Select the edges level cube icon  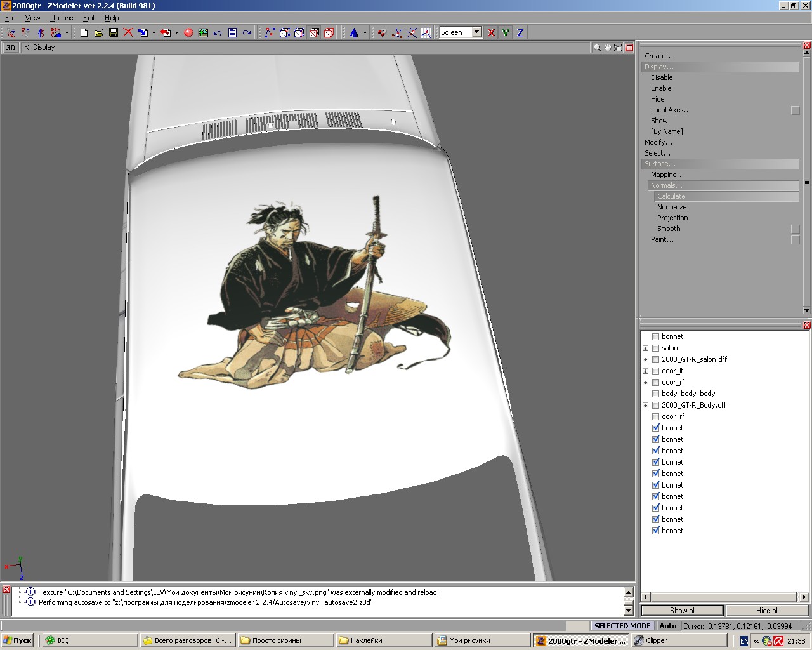[285, 32]
